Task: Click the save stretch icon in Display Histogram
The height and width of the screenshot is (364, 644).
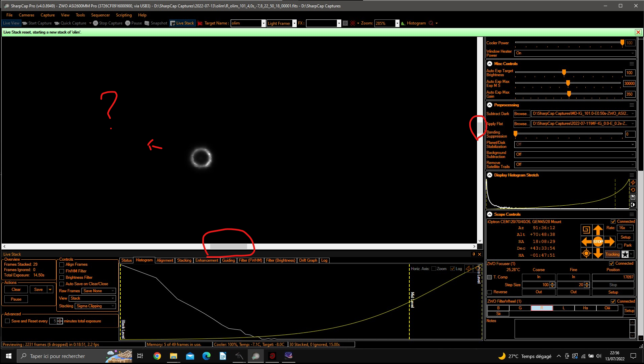Action: coord(633,197)
